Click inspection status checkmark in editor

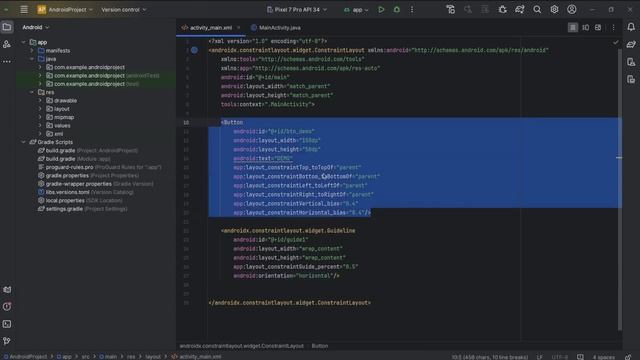[616, 42]
